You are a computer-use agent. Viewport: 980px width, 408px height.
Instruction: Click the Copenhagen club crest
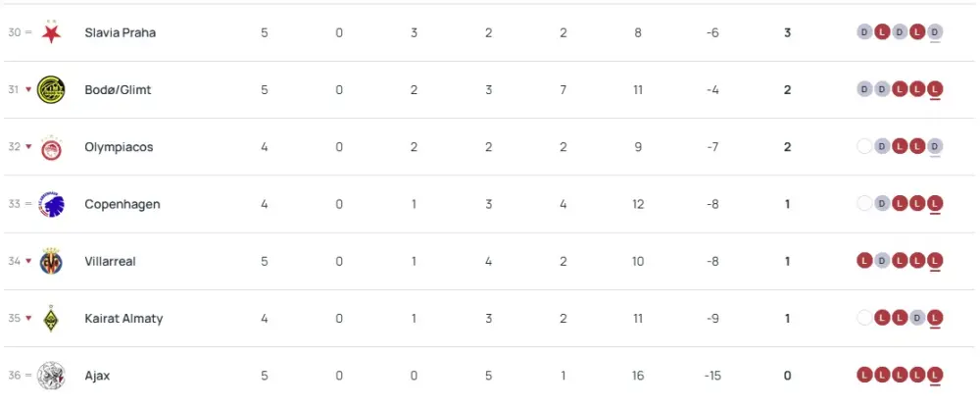coord(50,204)
